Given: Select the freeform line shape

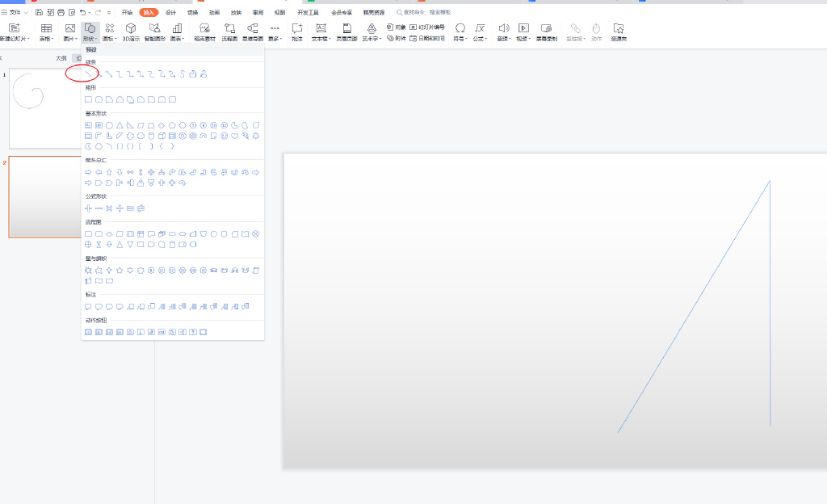Looking at the screenshot, I should (192, 73).
